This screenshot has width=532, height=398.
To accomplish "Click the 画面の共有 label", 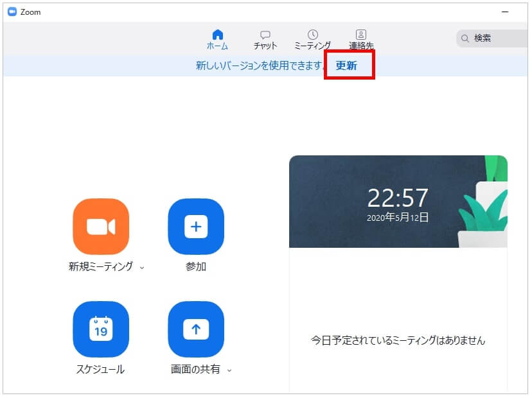I will tap(195, 369).
